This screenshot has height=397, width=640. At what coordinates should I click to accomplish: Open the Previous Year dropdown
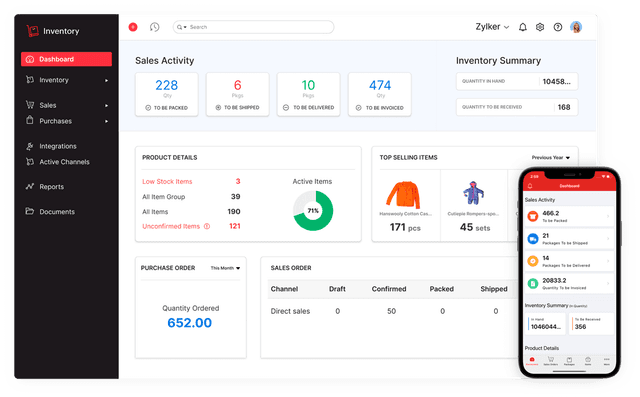(x=551, y=157)
